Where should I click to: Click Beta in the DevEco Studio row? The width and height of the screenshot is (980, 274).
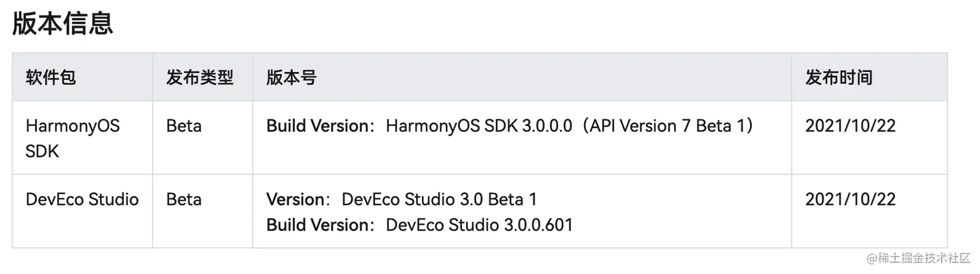[184, 199]
